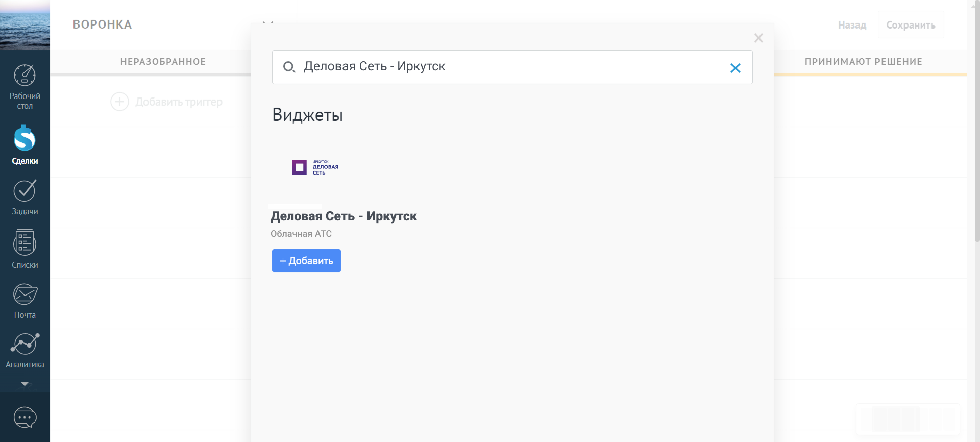Viewport: 980px width, 442px height.
Task: Open Списки from the sidebar
Action: [x=24, y=250]
